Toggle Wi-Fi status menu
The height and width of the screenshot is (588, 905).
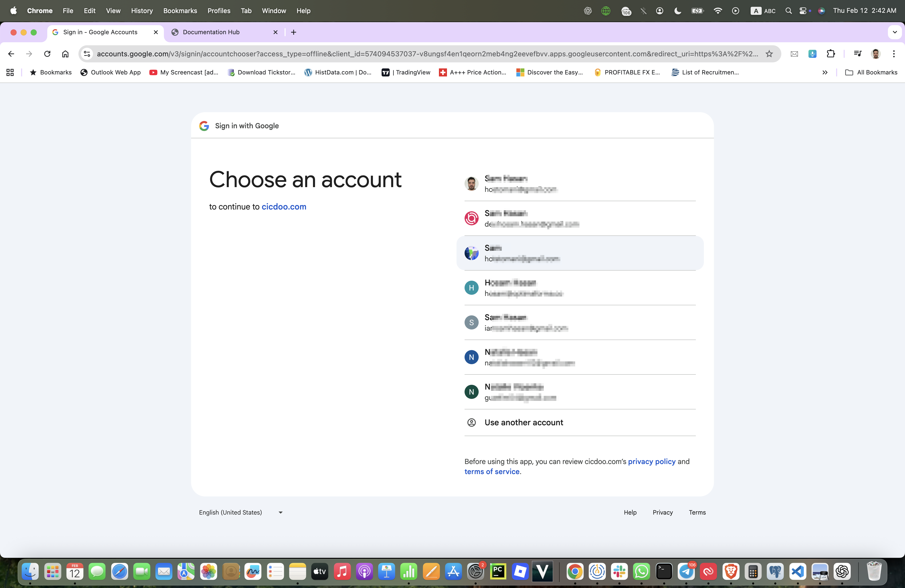pos(717,11)
